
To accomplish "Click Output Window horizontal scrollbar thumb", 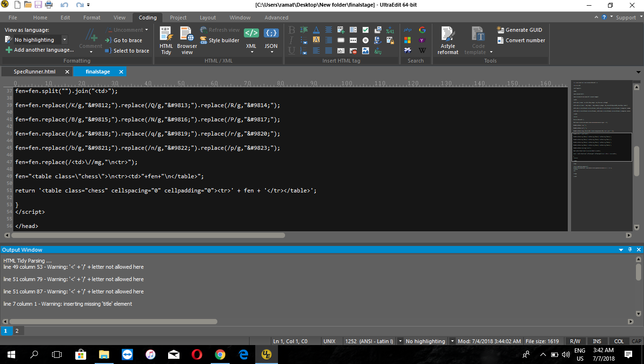I will (113, 321).
